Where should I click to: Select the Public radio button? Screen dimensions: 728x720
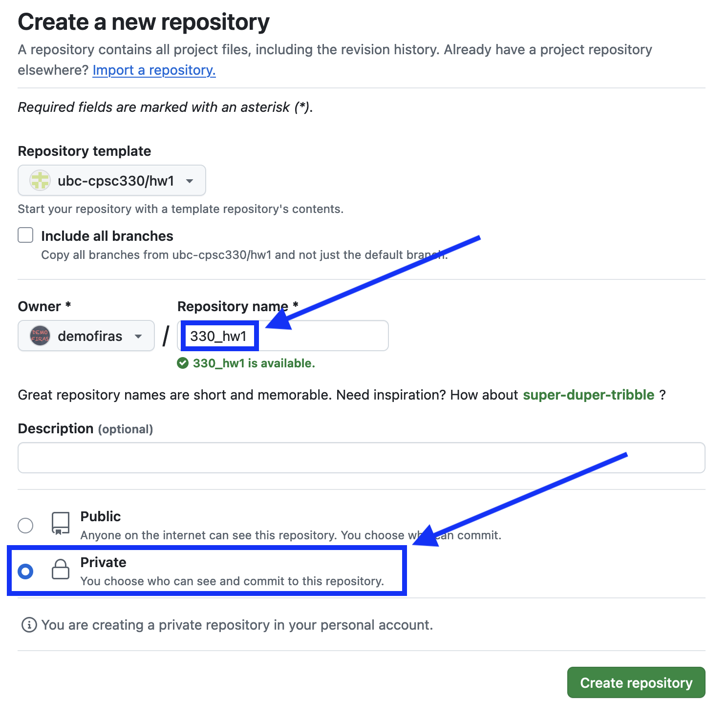click(25, 526)
